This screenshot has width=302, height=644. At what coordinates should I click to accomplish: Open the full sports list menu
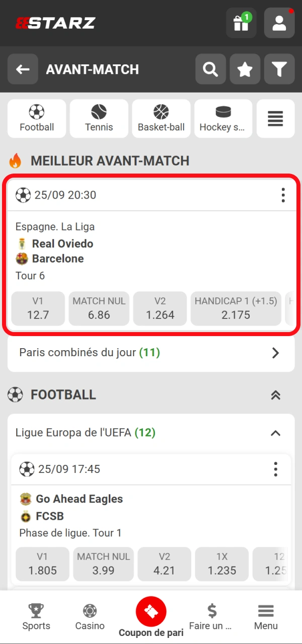tap(275, 119)
